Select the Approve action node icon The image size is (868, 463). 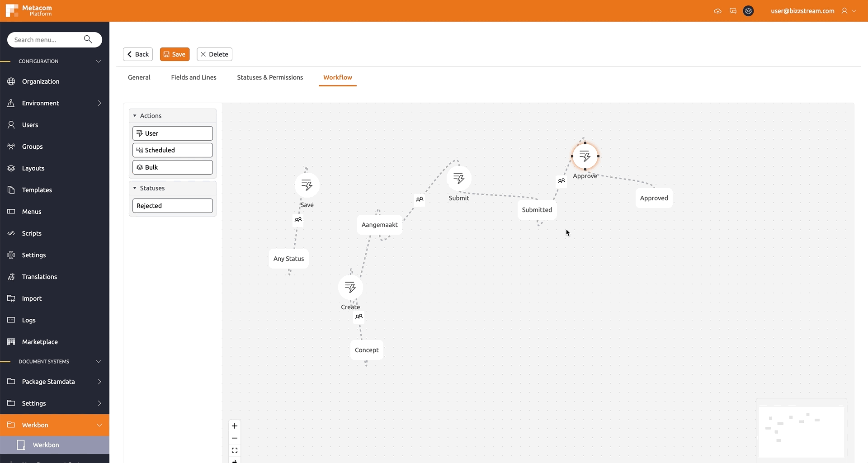585,156
